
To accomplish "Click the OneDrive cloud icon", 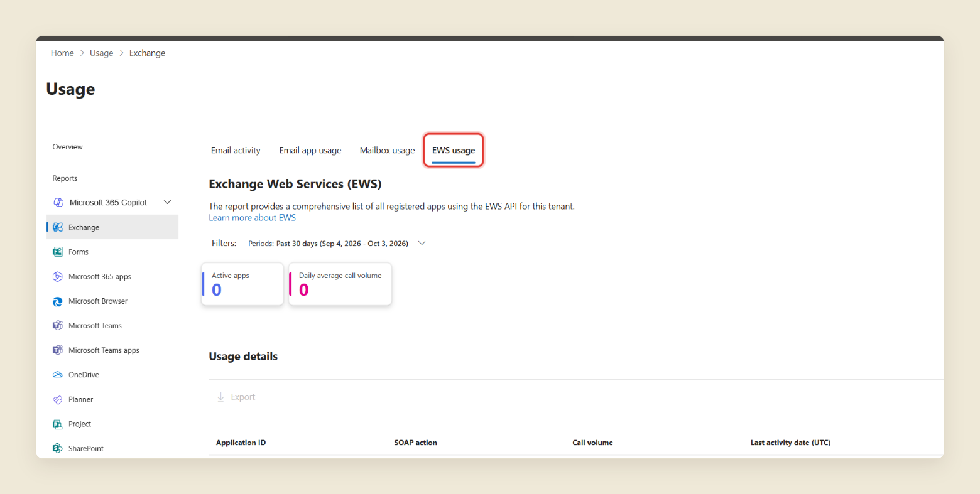I will [x=58, y=375].
